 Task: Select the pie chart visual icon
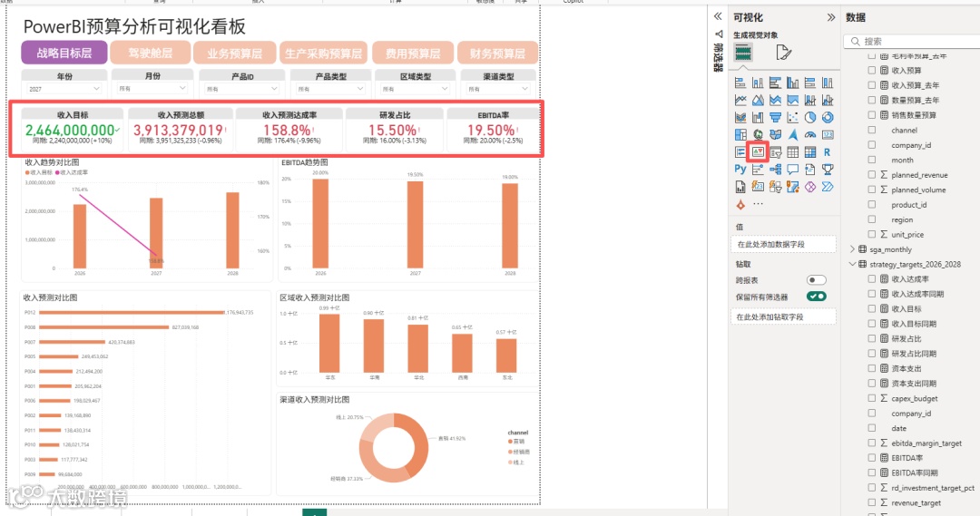tap(810, 117)
